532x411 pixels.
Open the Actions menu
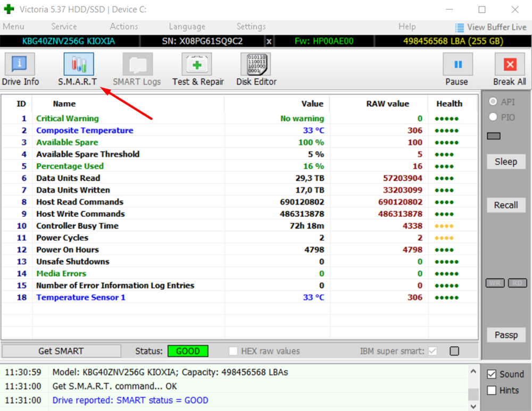click(124, 27)
